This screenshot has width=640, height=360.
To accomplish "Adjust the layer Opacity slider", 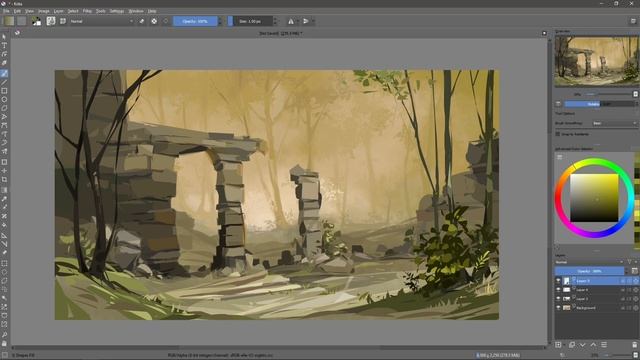I will (x=589, y=271).
